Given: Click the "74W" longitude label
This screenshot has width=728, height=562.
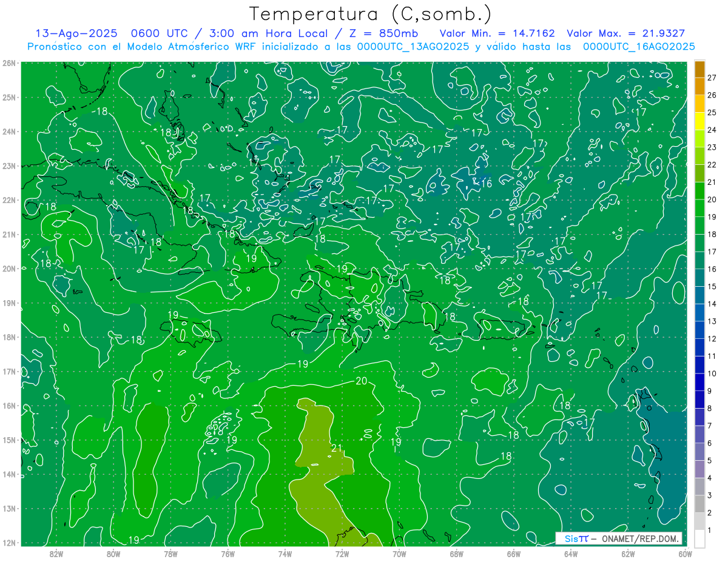Looking at the screenshot, I should click(285, 554).
